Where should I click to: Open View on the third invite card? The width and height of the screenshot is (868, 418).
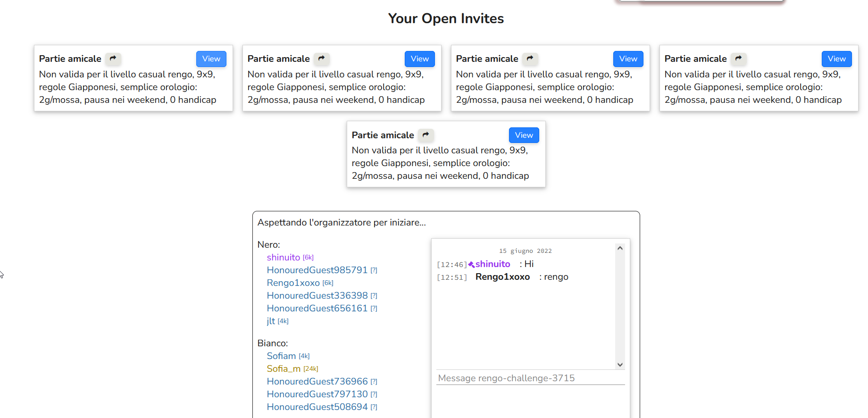pyautogui.click(x=628, y=59)
